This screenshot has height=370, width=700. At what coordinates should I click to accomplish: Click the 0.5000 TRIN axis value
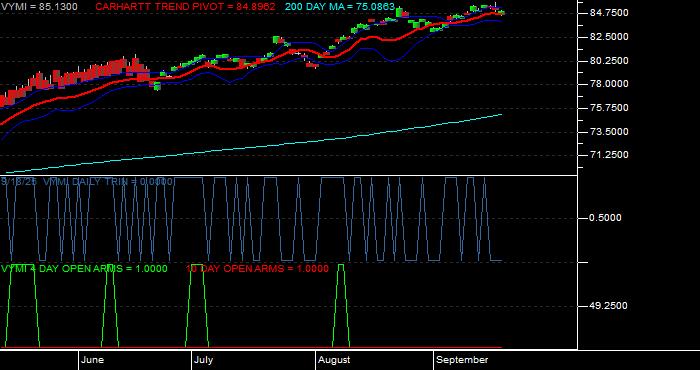[x=606, y=218]
